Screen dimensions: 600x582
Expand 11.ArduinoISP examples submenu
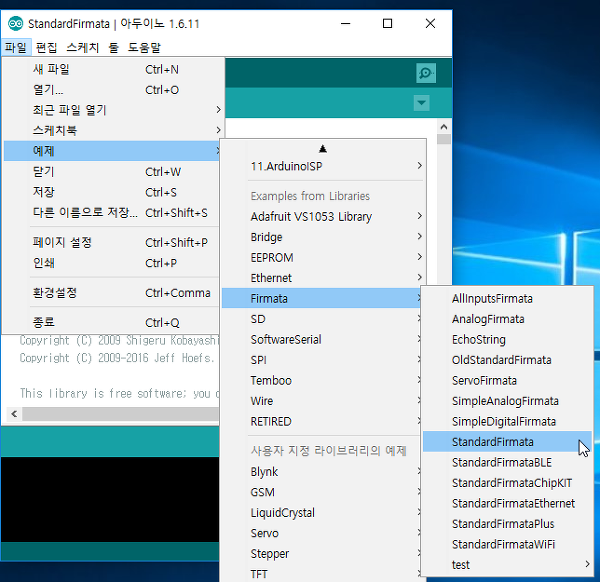tap(323, 166)
